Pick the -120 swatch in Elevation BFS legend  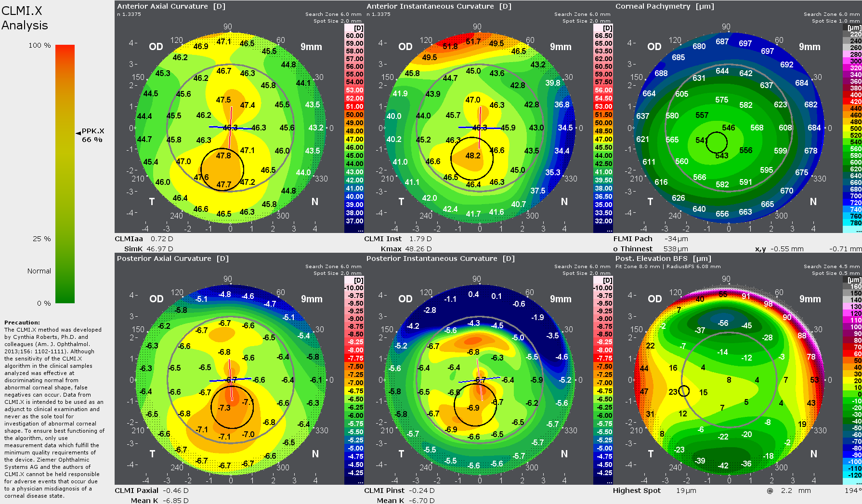[852, 475]
